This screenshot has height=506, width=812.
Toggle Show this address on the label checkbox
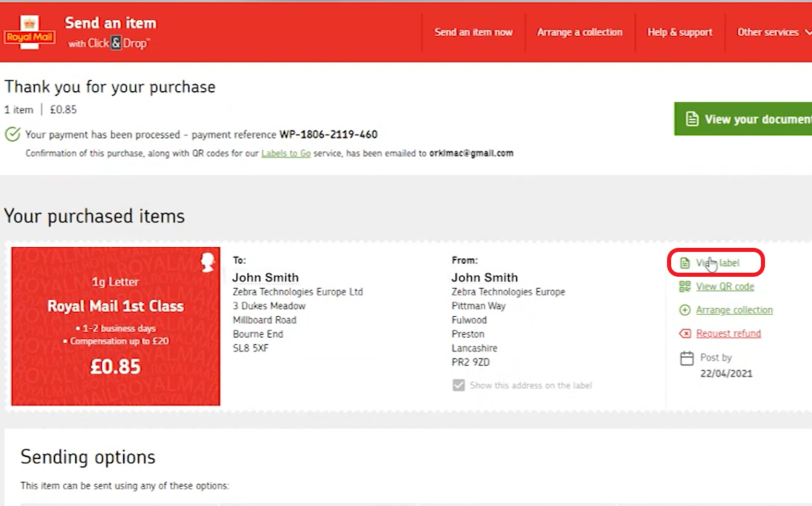(x=458, y=385)
